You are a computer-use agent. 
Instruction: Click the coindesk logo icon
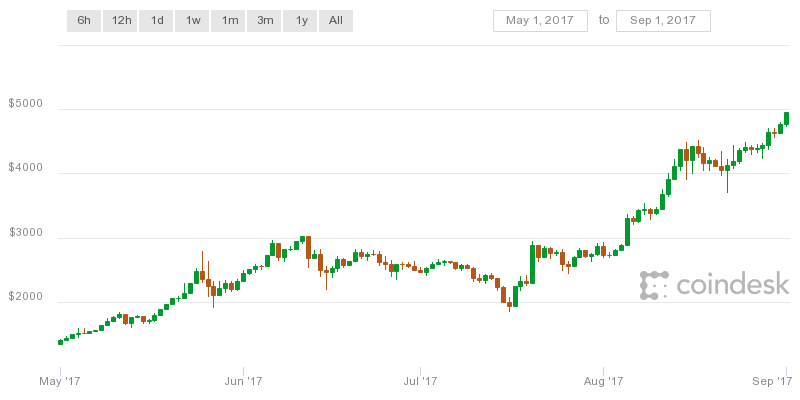point(654,286)
